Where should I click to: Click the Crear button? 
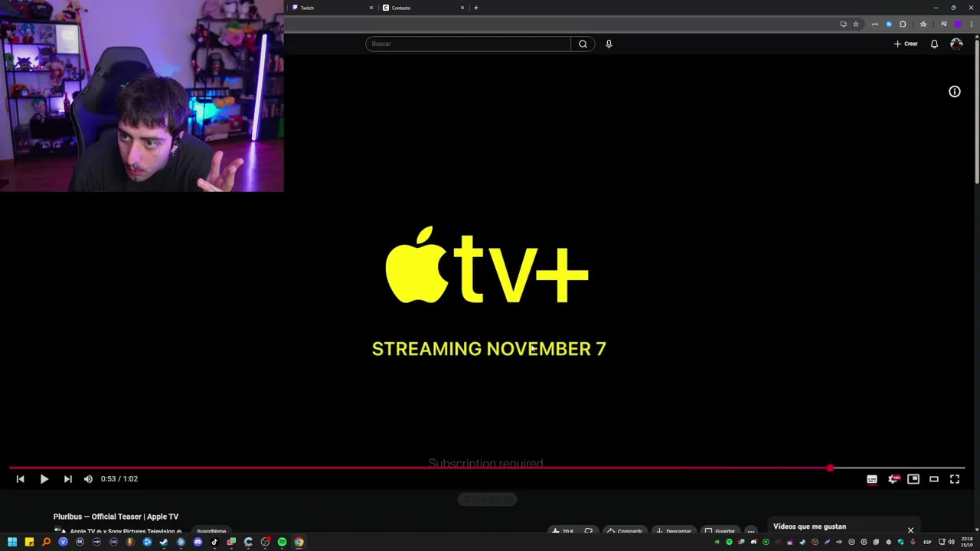[906, 44]
